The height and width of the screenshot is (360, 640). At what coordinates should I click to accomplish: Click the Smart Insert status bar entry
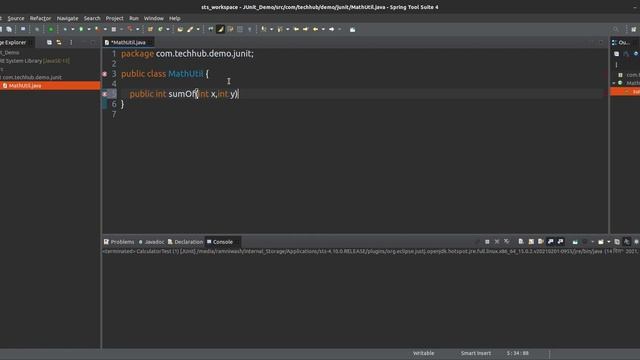(476, 353)
